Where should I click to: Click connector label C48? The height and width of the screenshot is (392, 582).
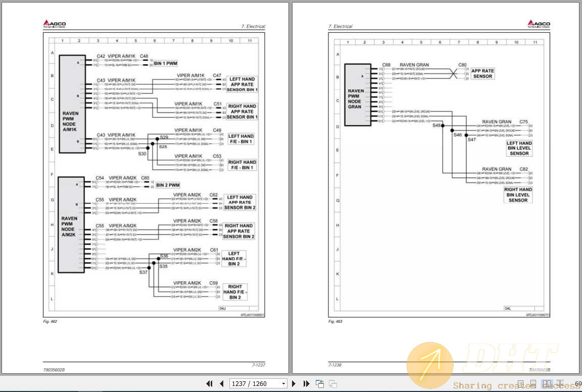144,56
